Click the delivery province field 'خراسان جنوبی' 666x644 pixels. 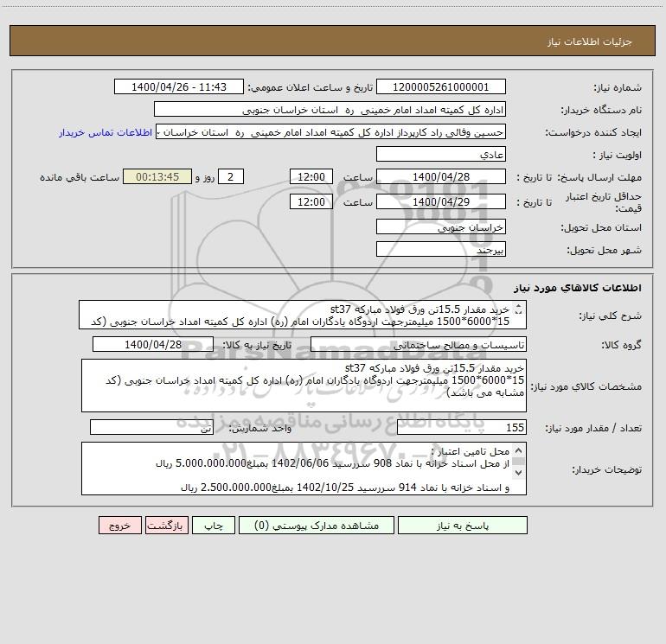[x=441, y=227]
